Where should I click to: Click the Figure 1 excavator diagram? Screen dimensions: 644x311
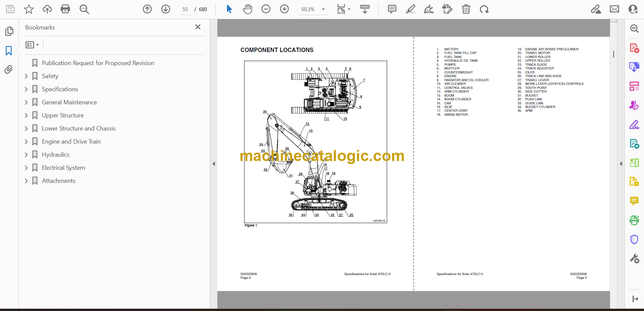[316, 142]
